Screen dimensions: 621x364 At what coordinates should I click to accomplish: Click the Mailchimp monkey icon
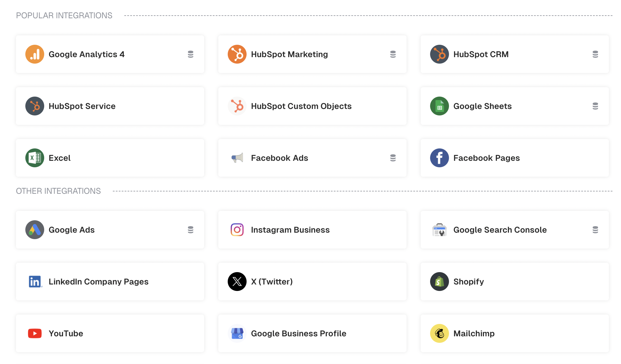coord(439,333)
